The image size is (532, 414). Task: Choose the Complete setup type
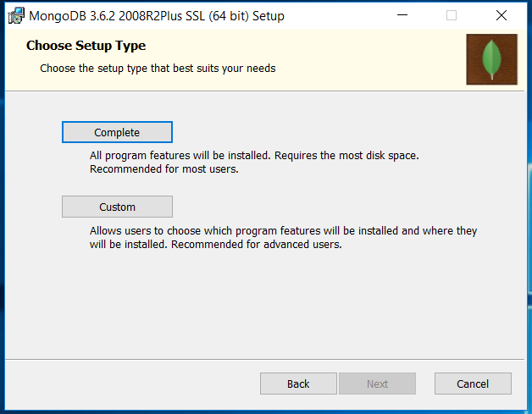[x=117, y=132]
